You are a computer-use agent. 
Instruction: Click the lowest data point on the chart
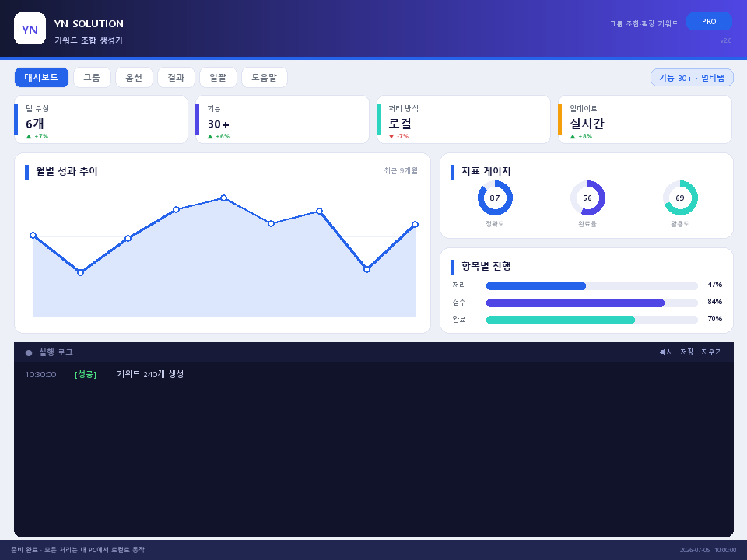coord(80,272)
